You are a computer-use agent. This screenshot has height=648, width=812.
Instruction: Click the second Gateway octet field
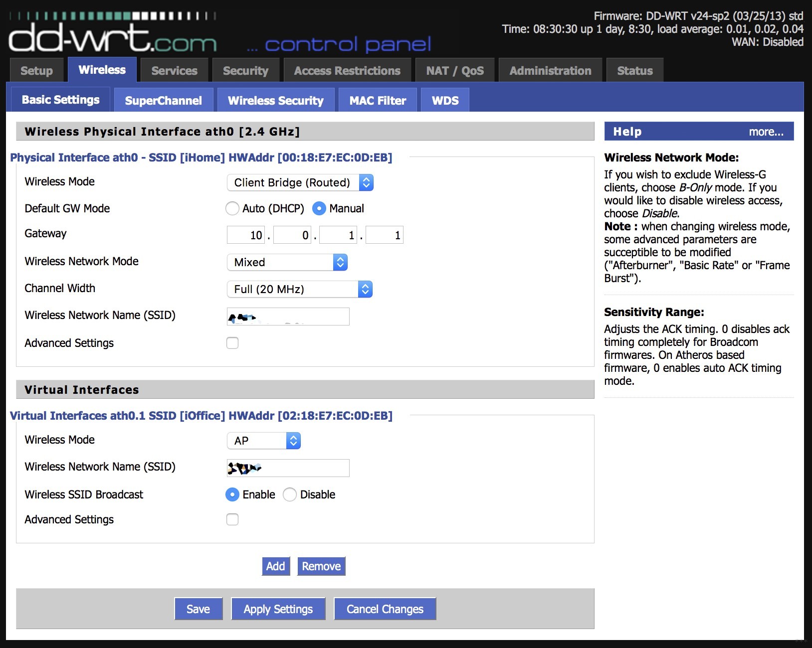tap(292, 235)
